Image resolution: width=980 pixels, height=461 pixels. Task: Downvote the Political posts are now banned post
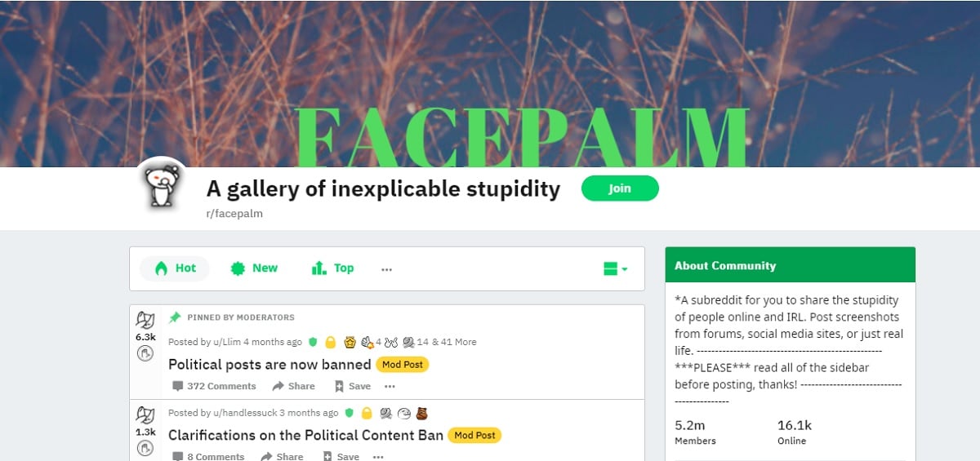click(x=145, y=353)
